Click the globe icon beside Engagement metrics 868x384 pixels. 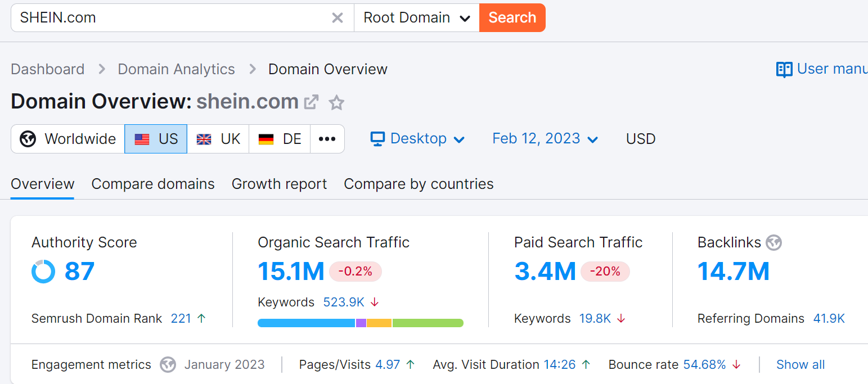(168, 365)
